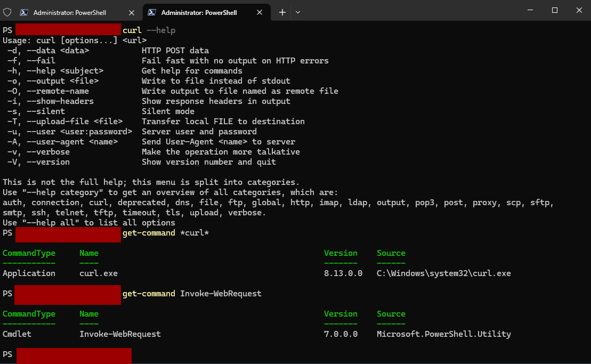The image size is (591, 364).
Task: Click the '-f, --fail' option
Action: pyautogui.click(x=31, y=61)
